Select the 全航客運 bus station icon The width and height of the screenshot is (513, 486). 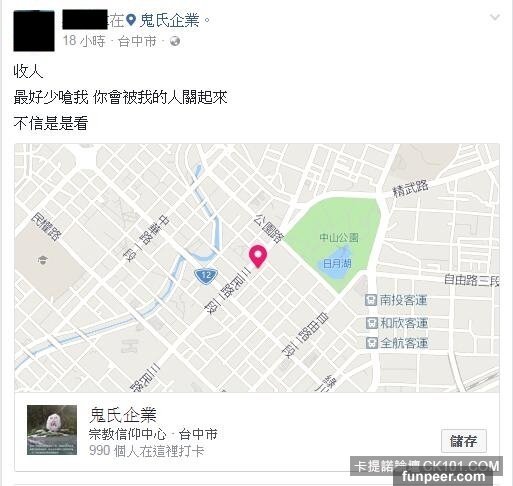tap(371, 343)
